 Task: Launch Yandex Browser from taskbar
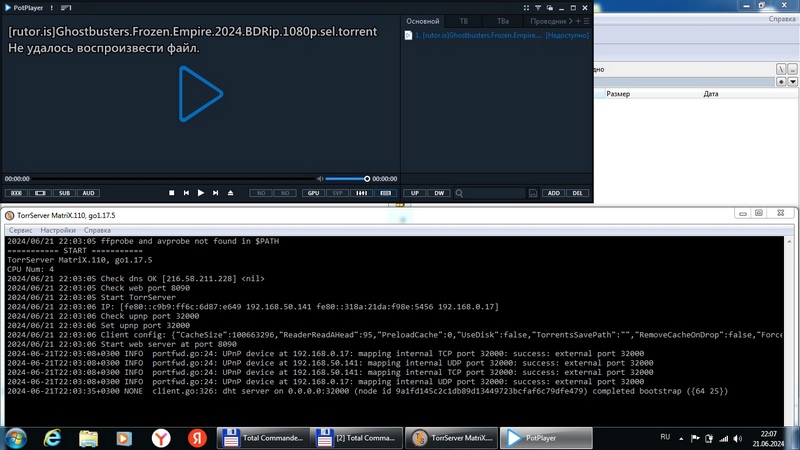[x=161, y=438]
